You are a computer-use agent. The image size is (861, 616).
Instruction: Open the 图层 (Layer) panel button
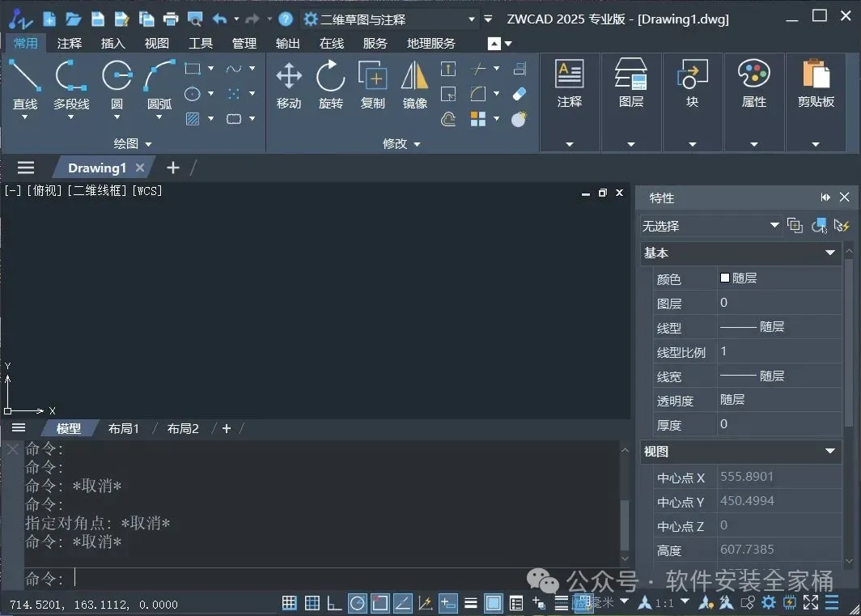pyautogui.click(x=631, y=83)
